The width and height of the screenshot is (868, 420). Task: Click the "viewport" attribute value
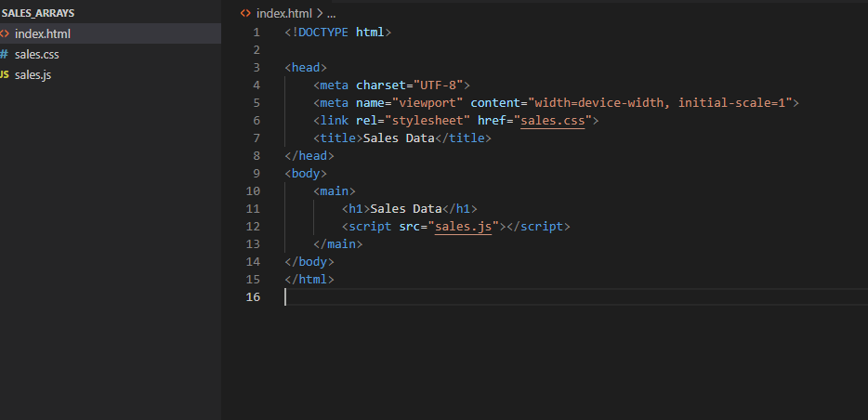pos(427,103)
